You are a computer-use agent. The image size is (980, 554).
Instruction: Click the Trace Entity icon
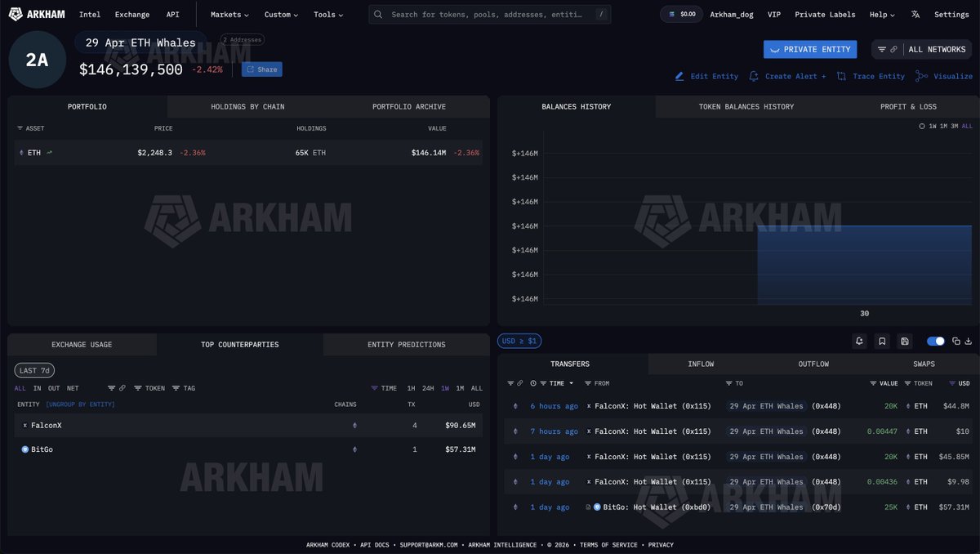841,76
